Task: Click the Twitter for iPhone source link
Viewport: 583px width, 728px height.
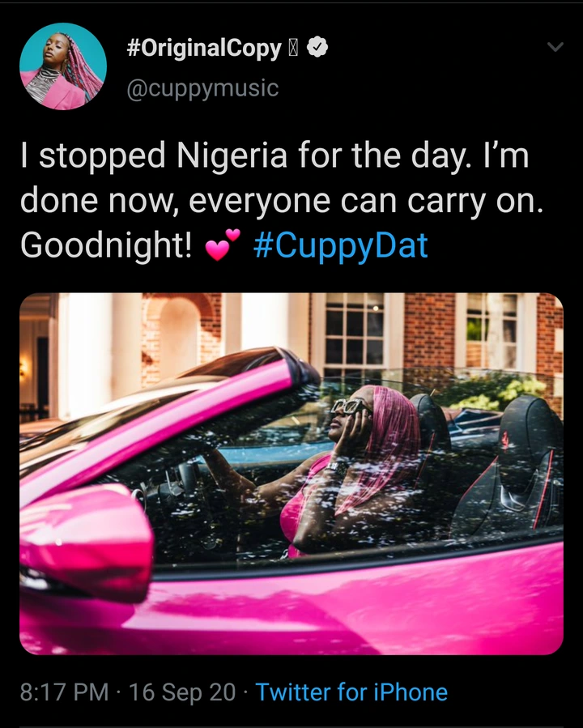Action: point(351,692)
